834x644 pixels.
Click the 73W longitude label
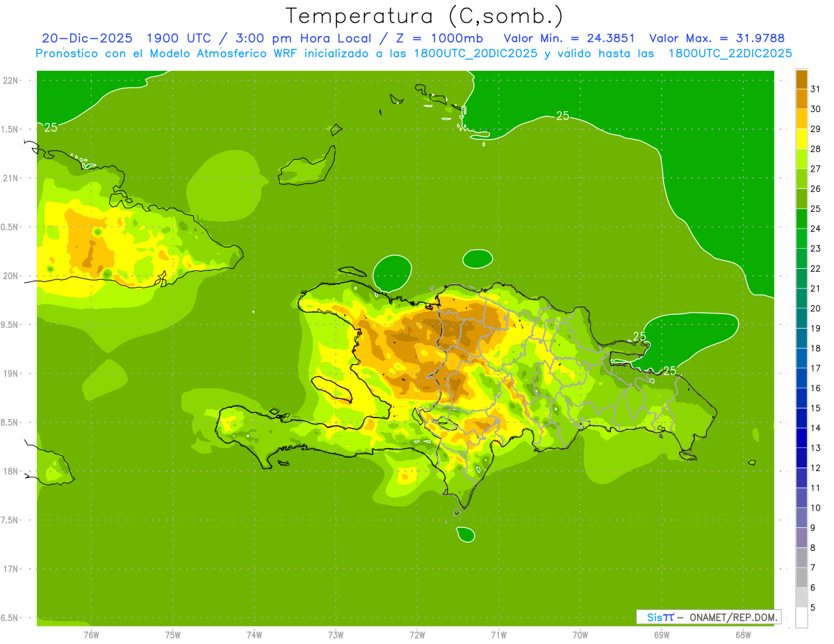pos(336,634)
